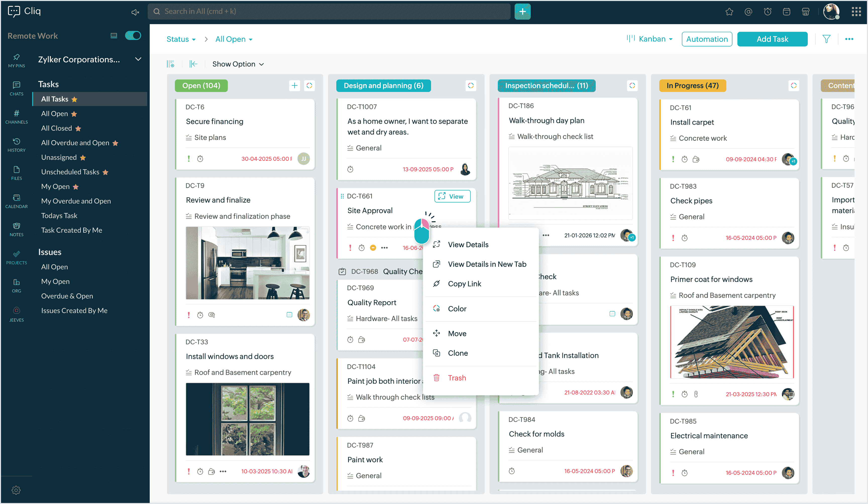
Task: Open the Kanban view dropdown
Action: point(650,39)
